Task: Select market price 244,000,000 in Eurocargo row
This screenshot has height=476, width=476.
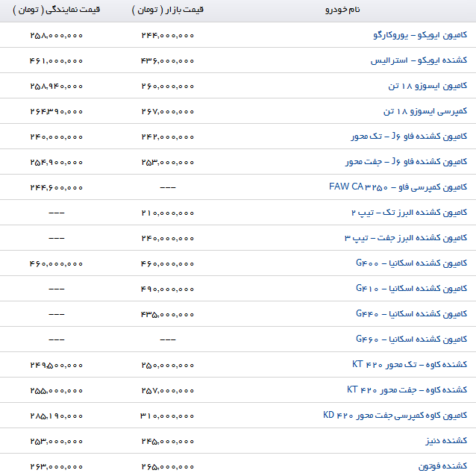Action: coord(168,36)
